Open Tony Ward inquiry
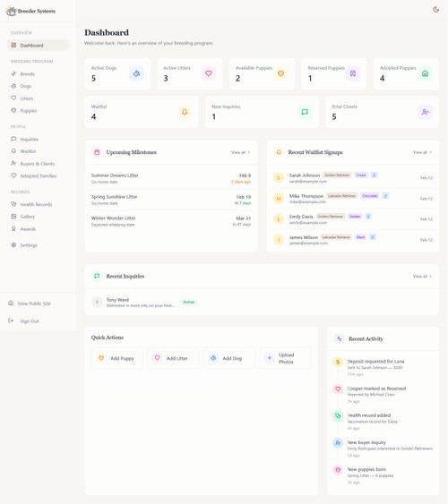The width and height of the screenshot is (448, 504). [x=262, y=303]
